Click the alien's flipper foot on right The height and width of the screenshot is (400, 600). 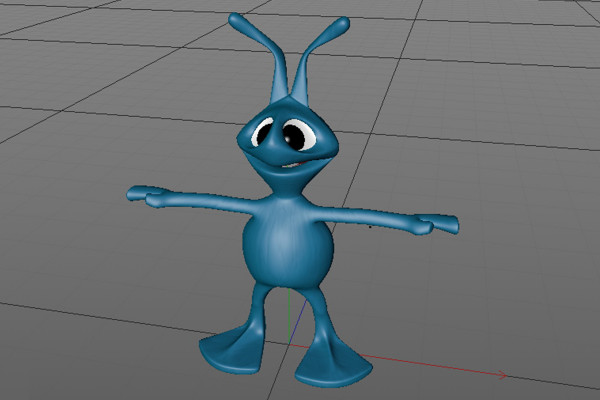pos(332,364)
